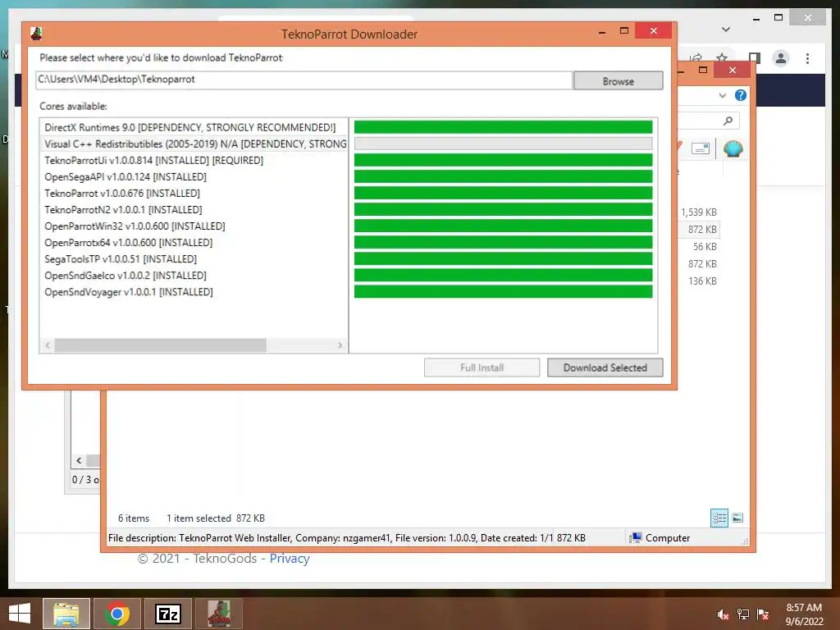Expand the Explorer ribbon chevron

[722, 95]
